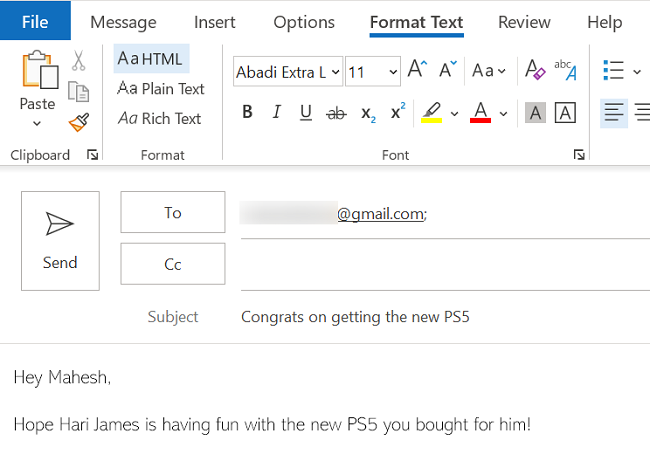Click the Cut scissors icon
The image size is (650, 454).
(79, 62)
